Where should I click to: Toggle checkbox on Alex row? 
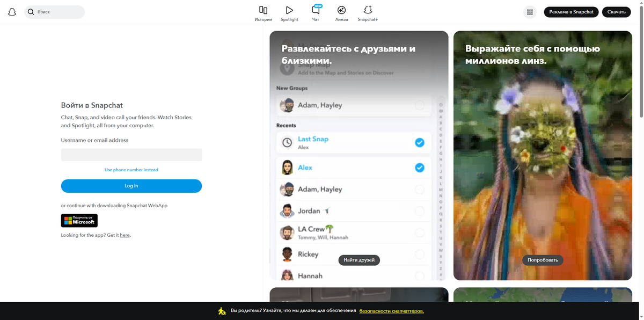pyautogui.click(x=420, y=168)
